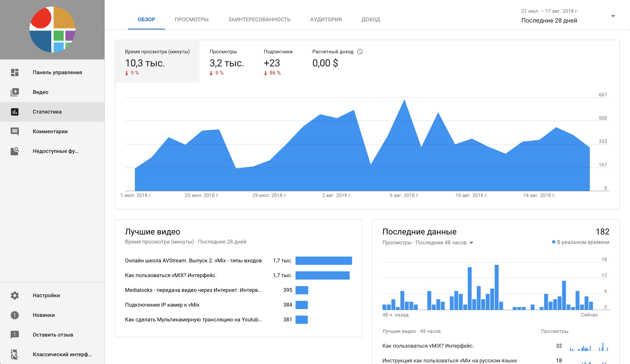Screen dimensions: 630x364
Task: Click the icon beside Недоступные фу…
Action: pos(15,151)
